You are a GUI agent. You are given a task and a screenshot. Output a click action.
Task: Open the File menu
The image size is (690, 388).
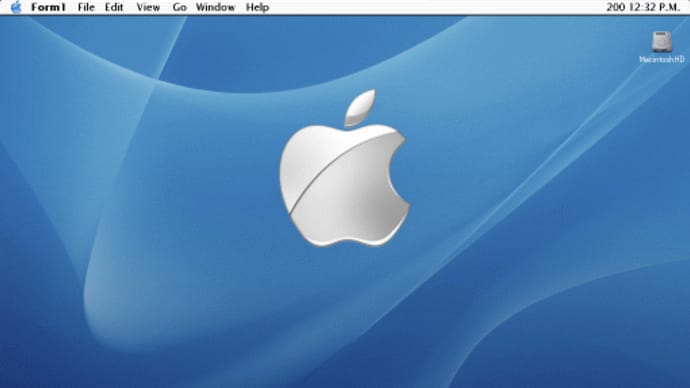(86, 7)
